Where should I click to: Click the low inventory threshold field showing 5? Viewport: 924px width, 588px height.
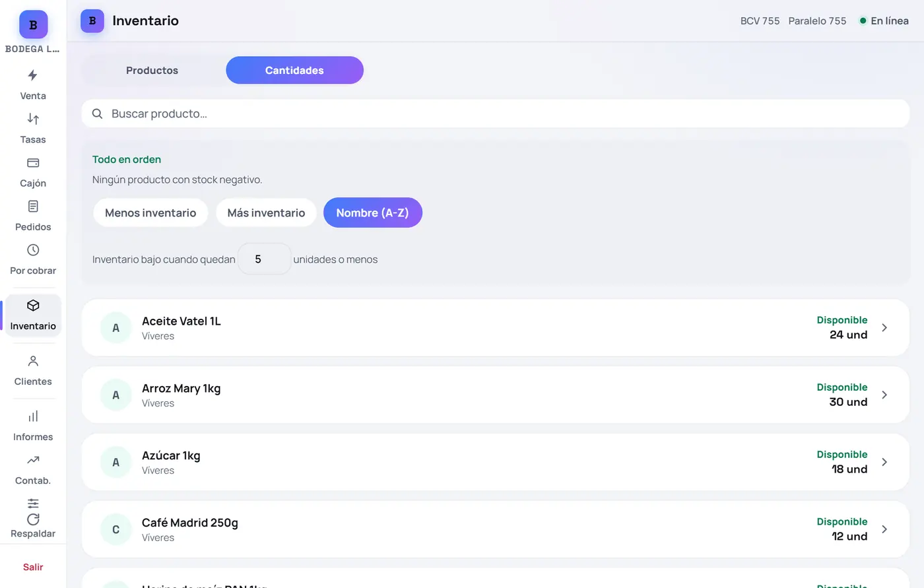tap(264, 259)
